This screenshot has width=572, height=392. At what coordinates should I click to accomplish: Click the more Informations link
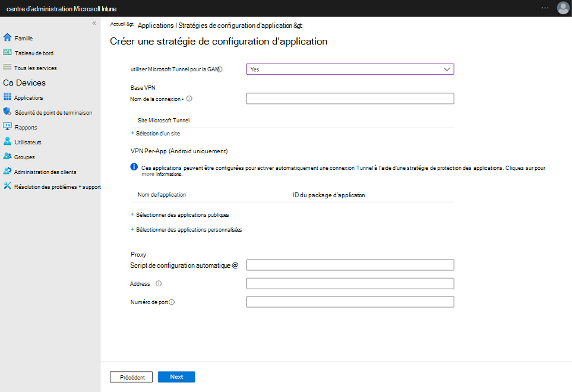(x=162, y=174)
